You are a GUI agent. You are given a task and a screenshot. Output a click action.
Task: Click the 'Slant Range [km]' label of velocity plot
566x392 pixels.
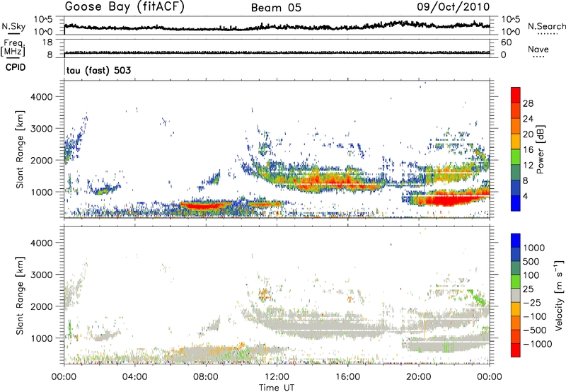[x=20, y=296]
